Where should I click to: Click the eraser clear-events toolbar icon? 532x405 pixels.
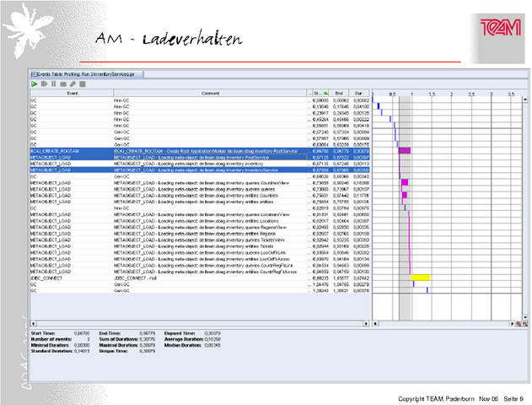tap(73, 84)
